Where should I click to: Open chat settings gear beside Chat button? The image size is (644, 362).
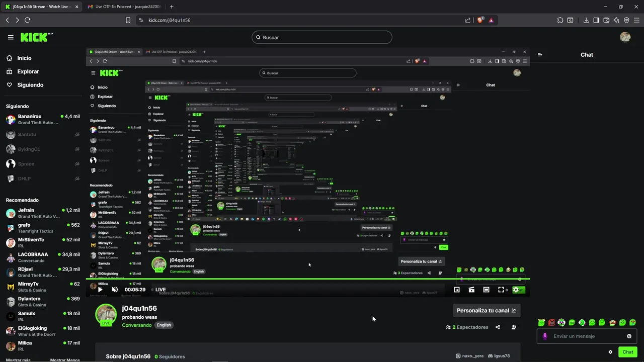[610, 352]
